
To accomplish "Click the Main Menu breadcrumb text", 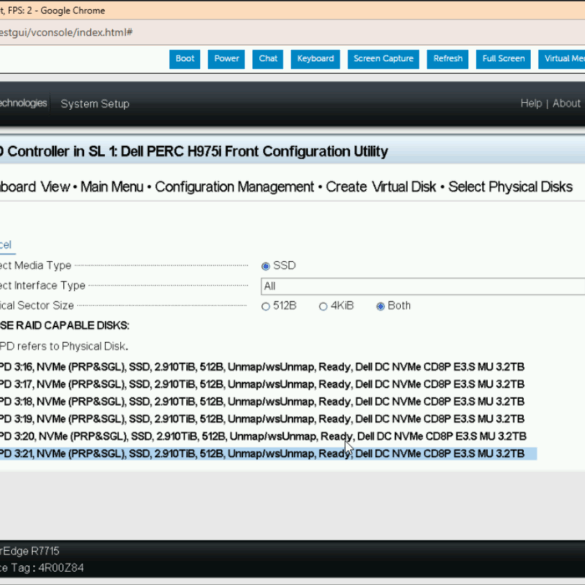I will (x=112, y=187).
